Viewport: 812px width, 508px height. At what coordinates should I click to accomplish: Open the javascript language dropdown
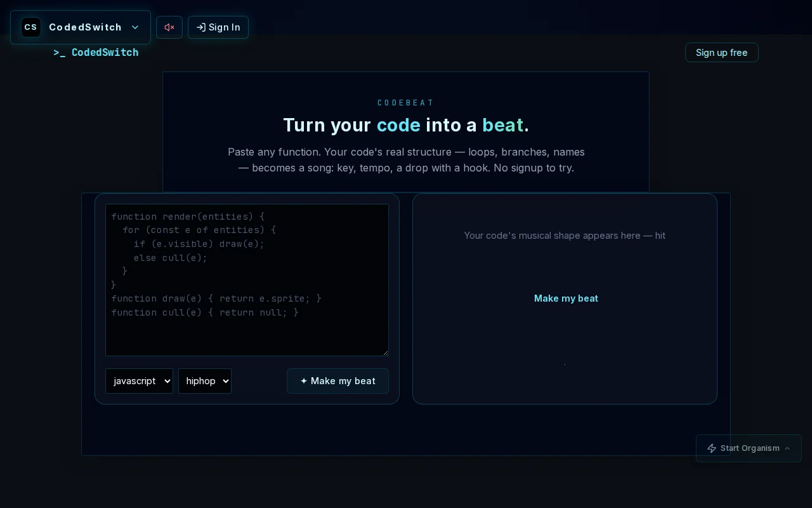[x=139, y=381]
